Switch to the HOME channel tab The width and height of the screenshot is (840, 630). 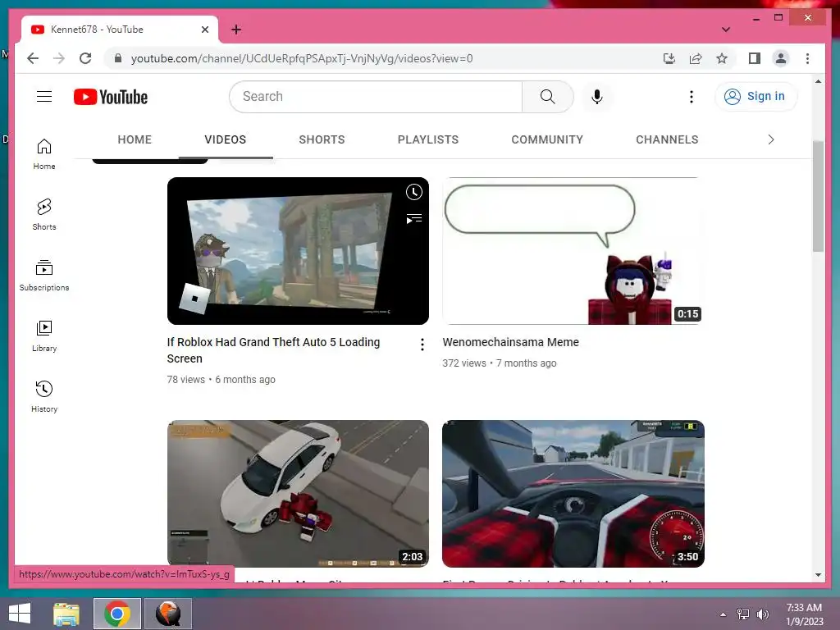135,139
